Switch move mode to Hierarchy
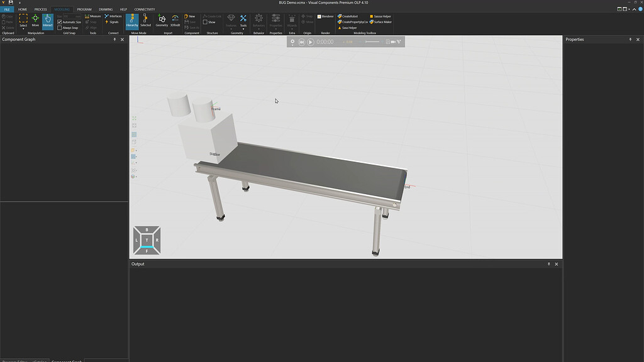This screenshot has height=362, width=644. (132, 21)
